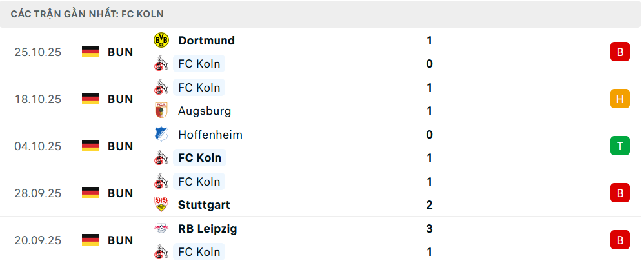Click the Dortmund club crest icon
Image resolution: width=644 pixels, height=261 pixels.
click(161, 40)
